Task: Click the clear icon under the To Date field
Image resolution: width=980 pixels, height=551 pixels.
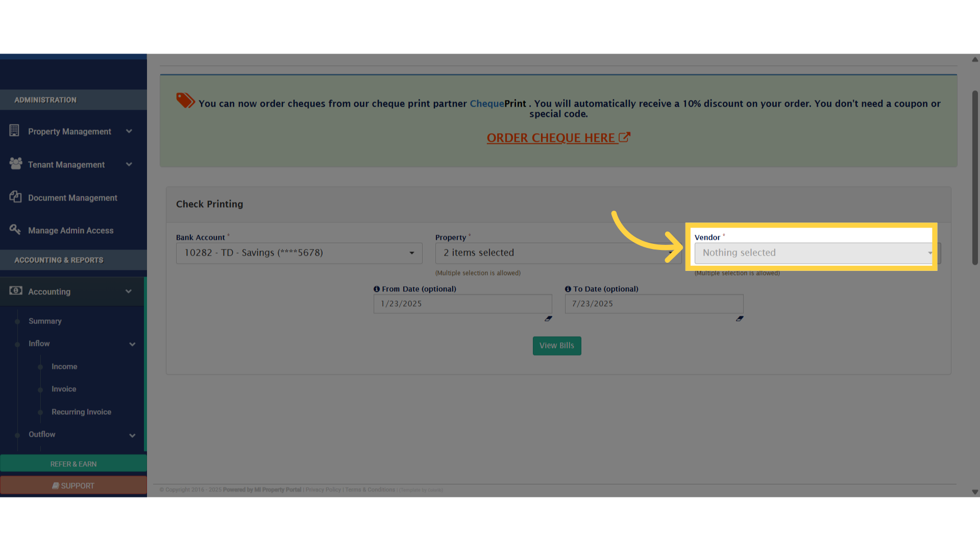Action: tap(740, 319)
